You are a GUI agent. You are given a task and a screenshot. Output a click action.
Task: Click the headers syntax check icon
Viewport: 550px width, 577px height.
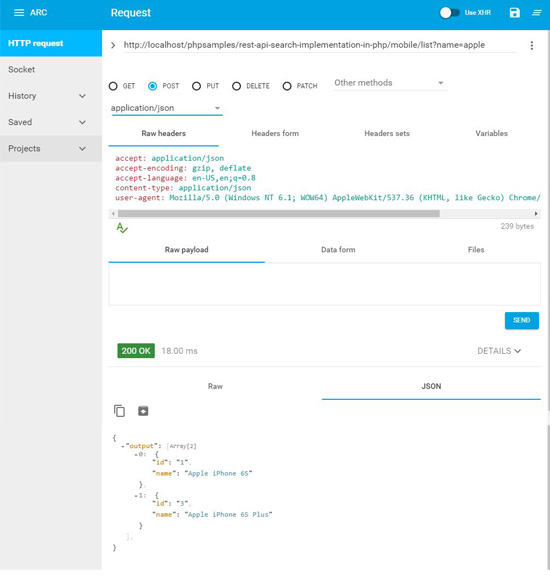pyautogui.click(x=122, y=228)
